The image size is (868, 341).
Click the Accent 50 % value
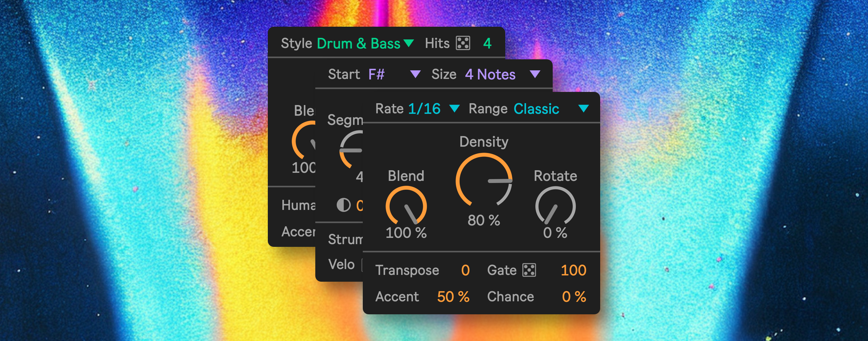point(453,297)
